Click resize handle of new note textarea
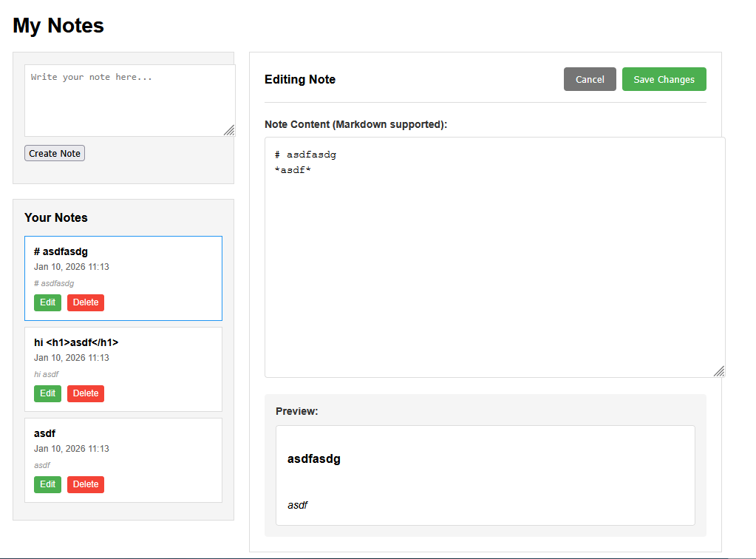 point(229,130)
